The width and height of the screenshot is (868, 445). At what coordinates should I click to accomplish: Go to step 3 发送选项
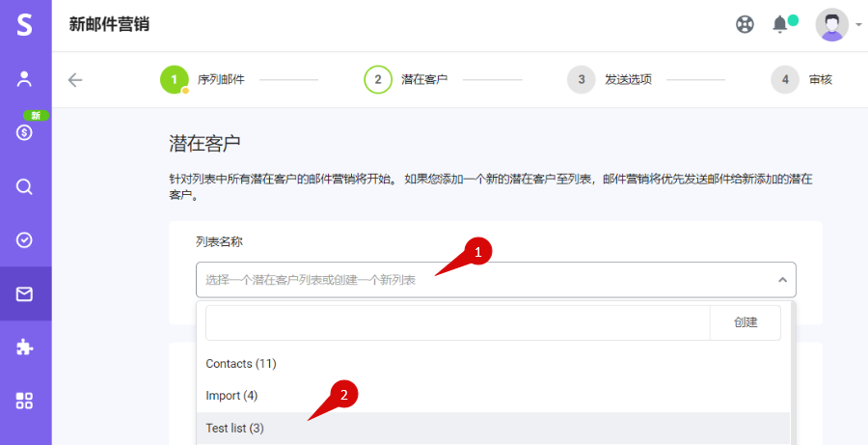pos(610,80)
